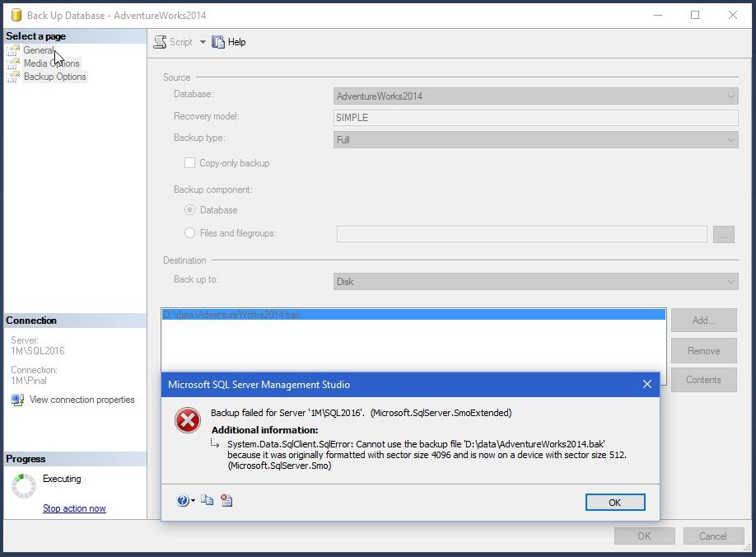Click the ellipsis browse button for filegroups
The width and height of the screenshot is (756, 557).
pos(723,234)
